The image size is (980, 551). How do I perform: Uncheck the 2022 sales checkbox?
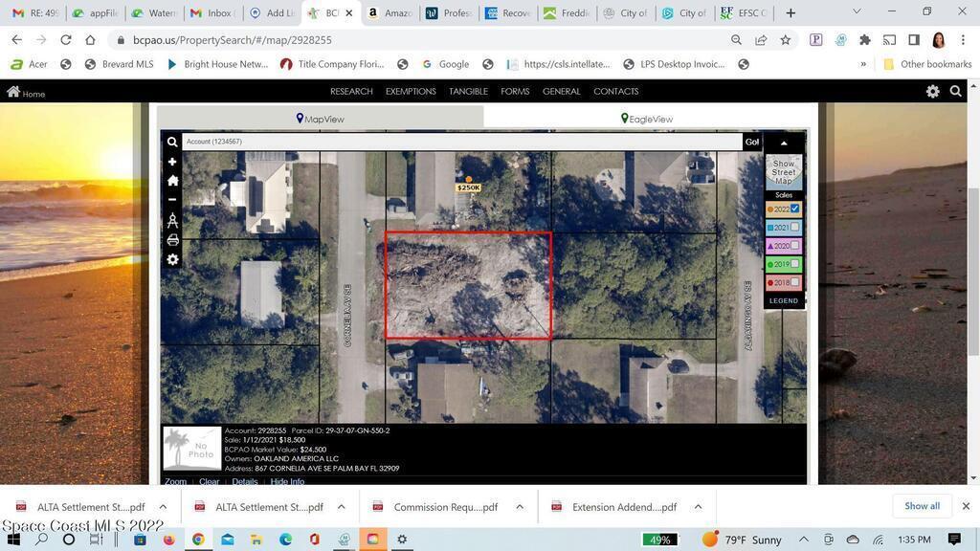[794, 209]
